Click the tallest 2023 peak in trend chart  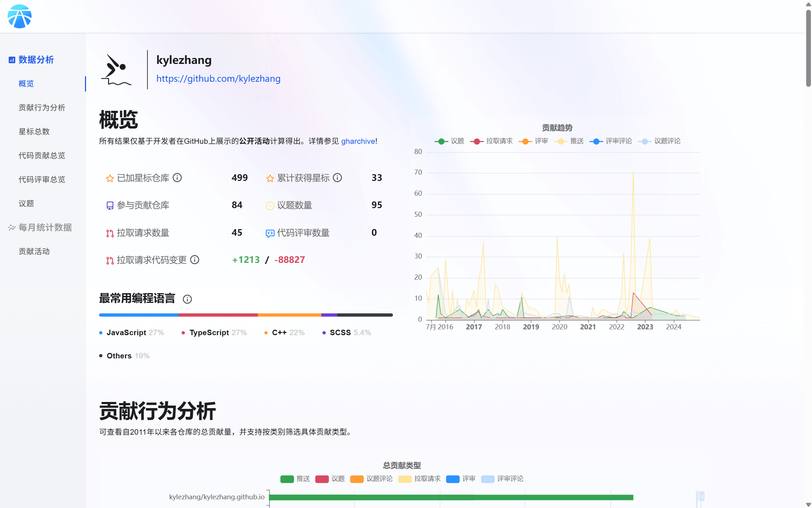(x=633, y=172)
